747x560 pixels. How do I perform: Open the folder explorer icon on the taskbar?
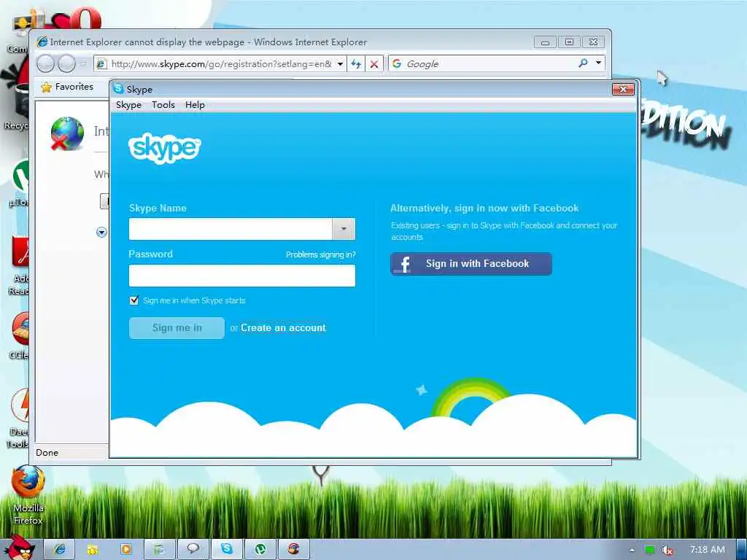pos(93,550)
